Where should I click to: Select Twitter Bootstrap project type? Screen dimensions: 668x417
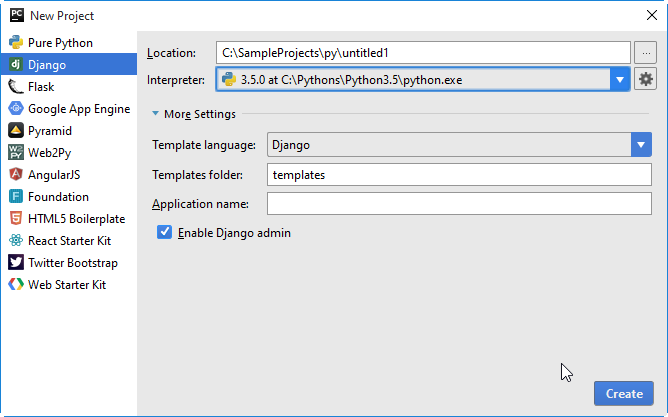(72, 263)
